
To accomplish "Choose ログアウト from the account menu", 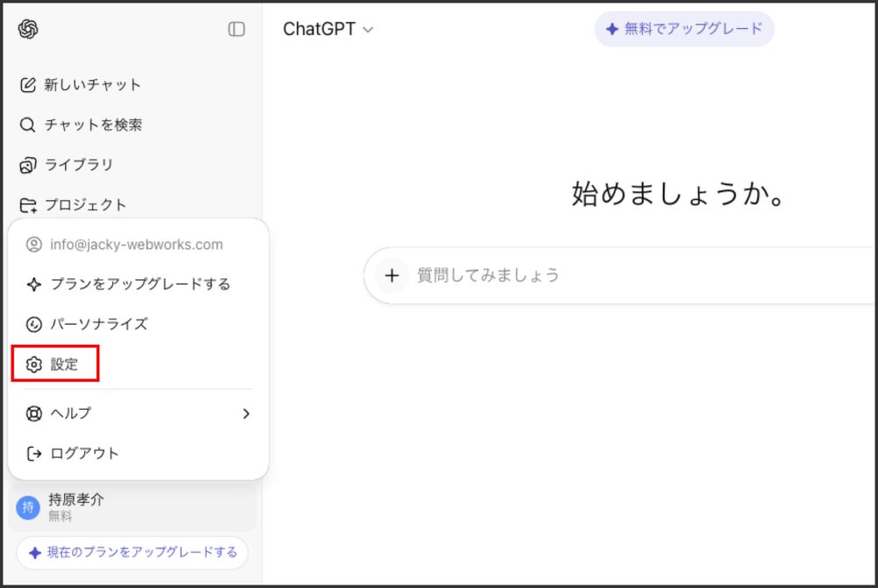I will pyautogui.click(x=84, y=454).
